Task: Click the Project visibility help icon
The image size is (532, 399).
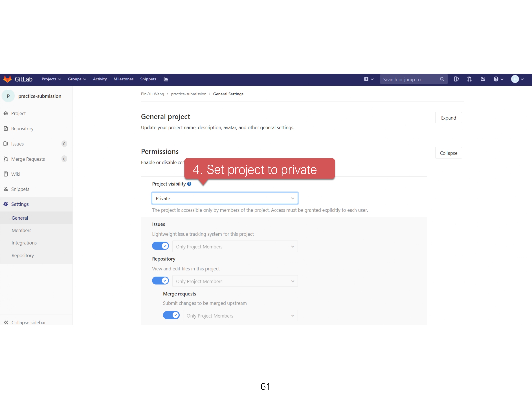Action: (x=189, y=184)
